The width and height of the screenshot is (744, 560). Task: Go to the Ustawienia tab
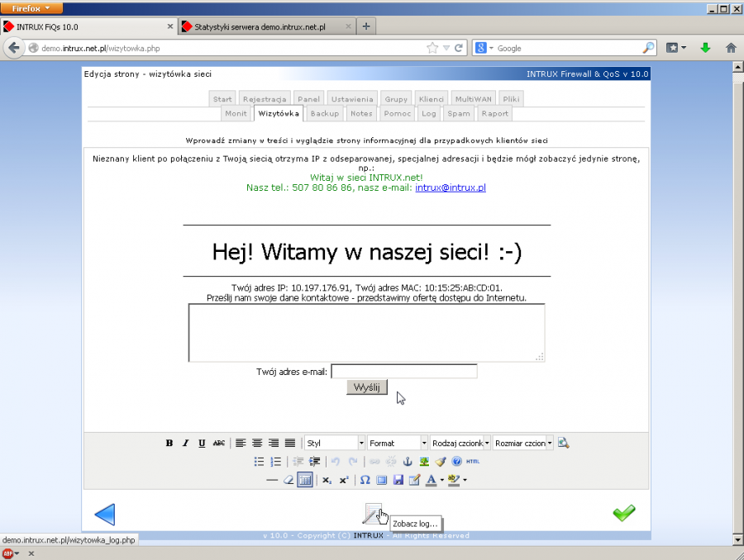click(352, 99)
